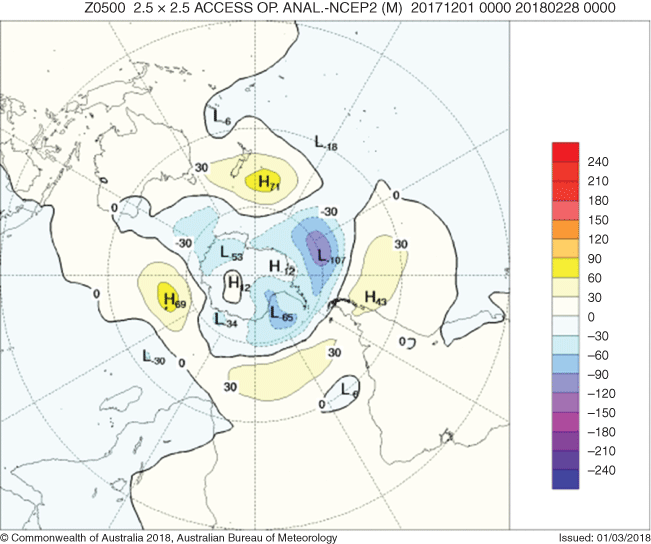
Task: Select the H12 label enclosed by the closed contour
Action: click(239, 284)
